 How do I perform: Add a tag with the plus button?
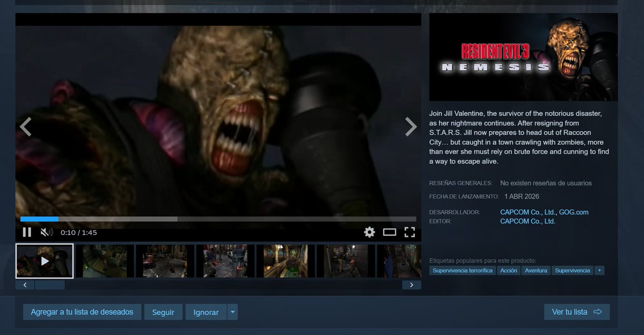point(599,271)
